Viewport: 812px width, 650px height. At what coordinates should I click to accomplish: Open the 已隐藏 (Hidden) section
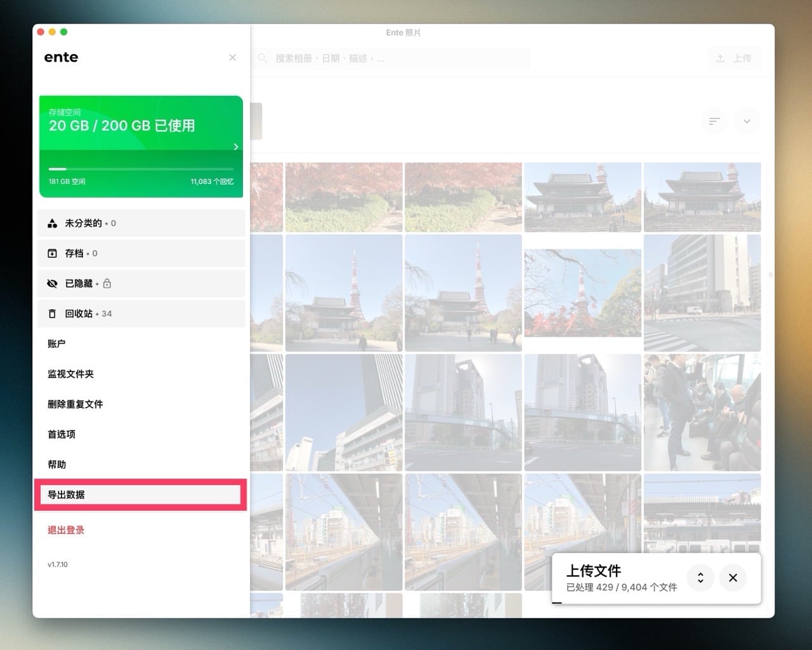(141, 284)
